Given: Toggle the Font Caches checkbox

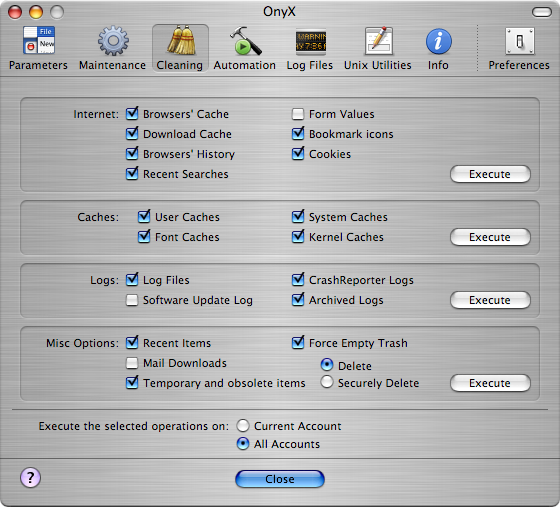Looking at the screenshot, I should [144, 236].
